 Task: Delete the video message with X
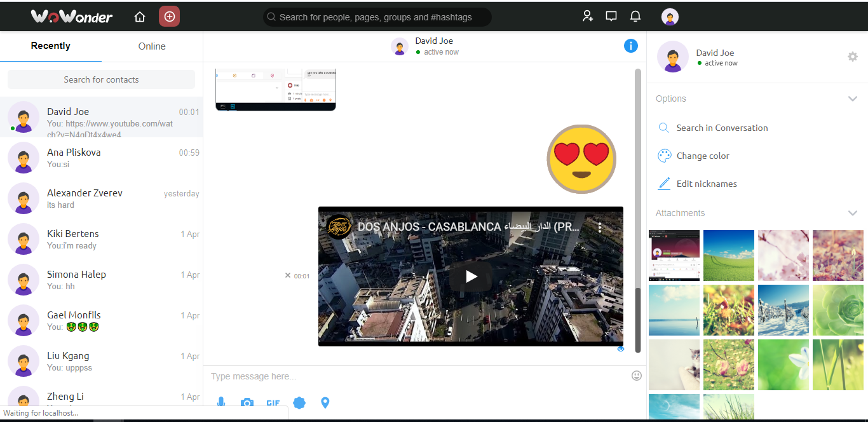coord(288,276)
